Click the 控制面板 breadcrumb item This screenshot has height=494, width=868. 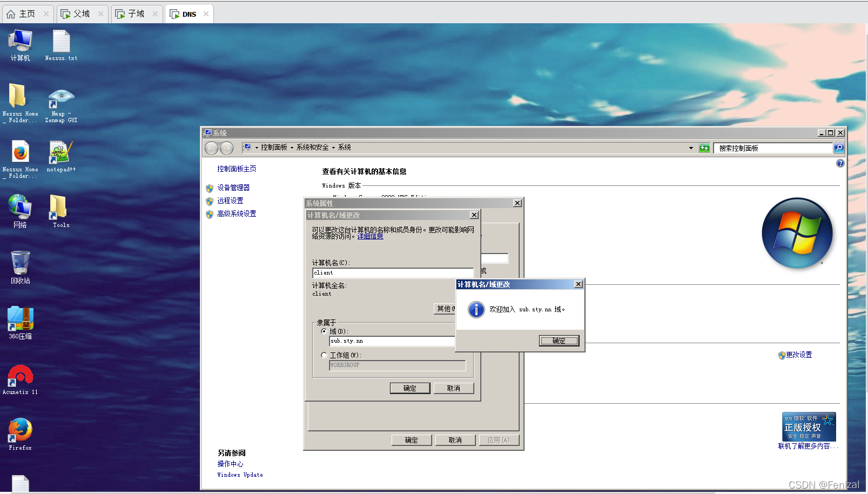[274, 147]
